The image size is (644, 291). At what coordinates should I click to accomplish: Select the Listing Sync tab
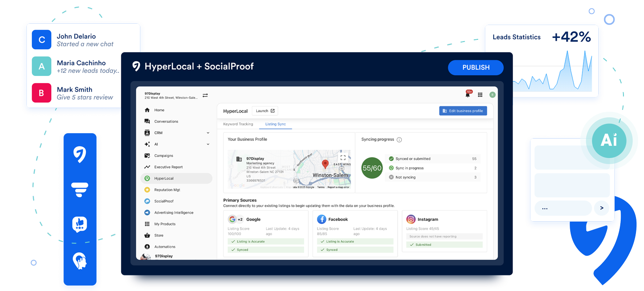(x=275, y=124)
